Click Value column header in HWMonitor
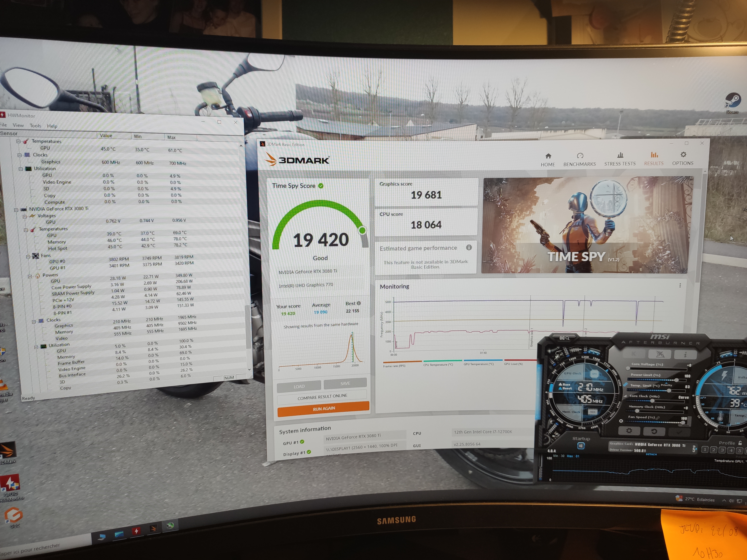This screenshot has height=560, width=747. pos(114,136)
